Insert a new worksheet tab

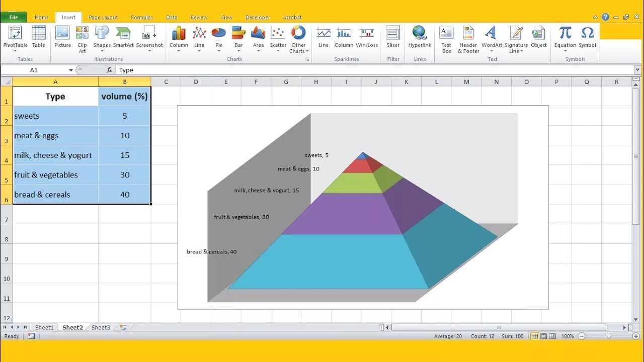[x=123, y=327]
